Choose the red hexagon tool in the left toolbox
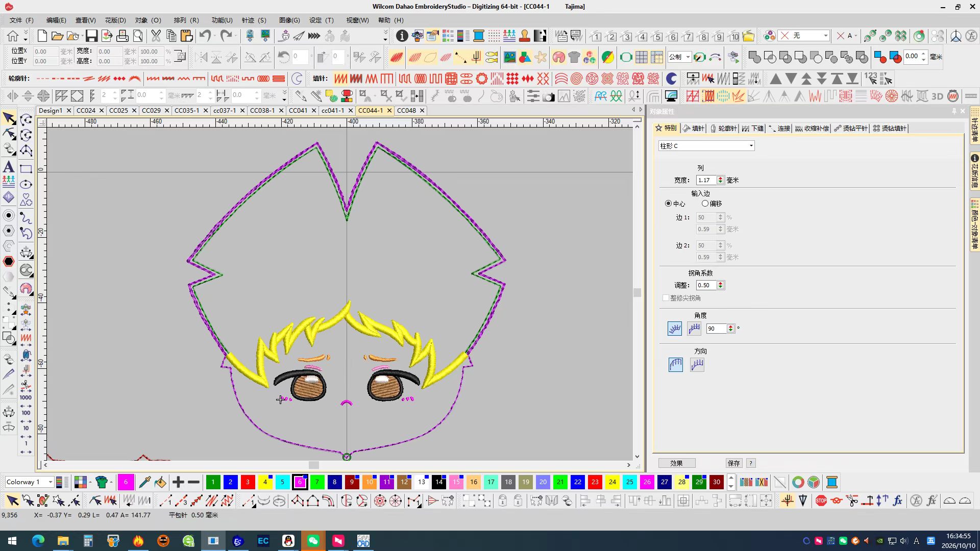Image resolution: width=980 pixels, height=551 pixels. 9,261
